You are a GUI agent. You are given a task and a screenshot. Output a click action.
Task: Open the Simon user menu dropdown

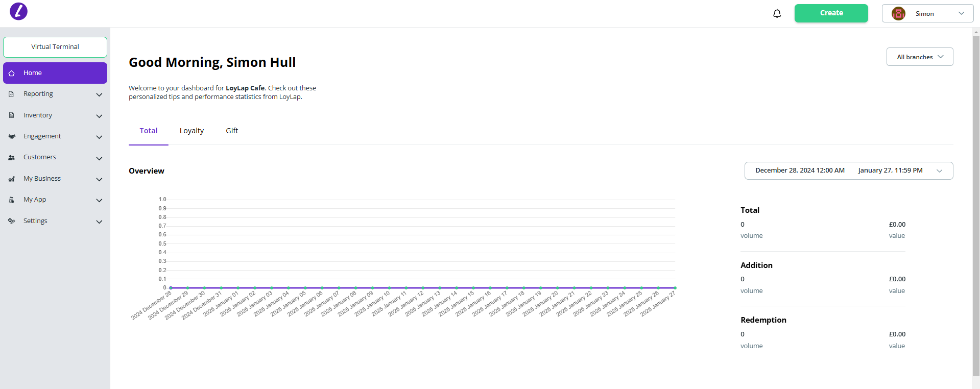tap(961, 14)
